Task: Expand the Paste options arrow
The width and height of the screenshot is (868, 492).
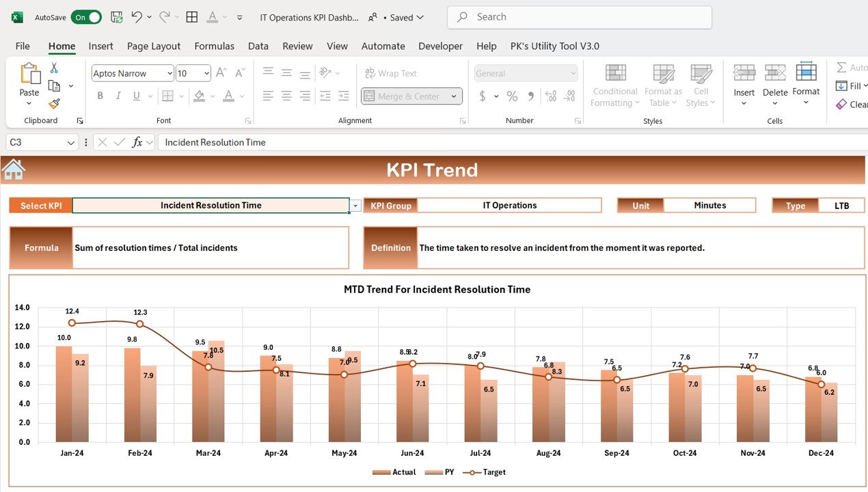Action: tap(29, 104)
